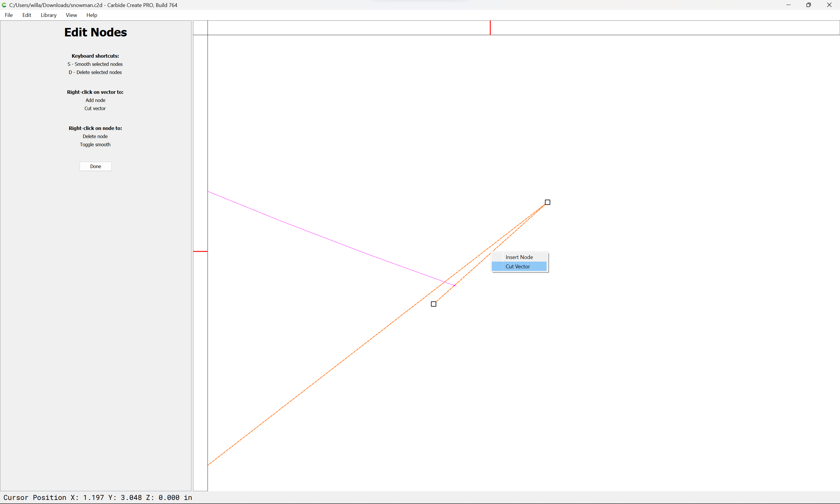Open the View menu
The width and height of the screenshot is (840, 504).
[71, 15]
